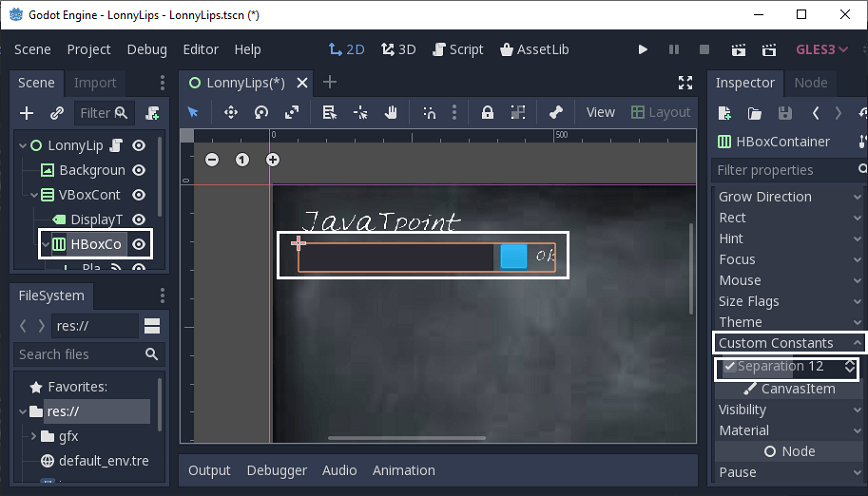
Task: Add a new scene tab
Action: point(330,82)
